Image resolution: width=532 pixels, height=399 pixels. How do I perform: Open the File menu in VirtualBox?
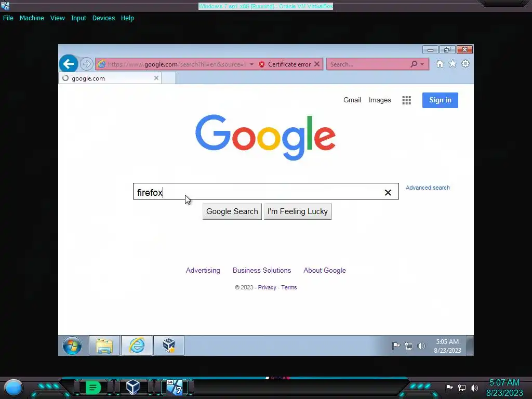[8, 18]
